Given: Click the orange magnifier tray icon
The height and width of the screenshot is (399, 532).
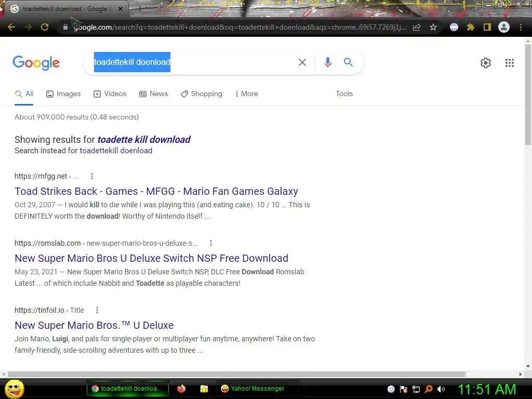Looking at the screenshot, I should click(x=429, y=389).
